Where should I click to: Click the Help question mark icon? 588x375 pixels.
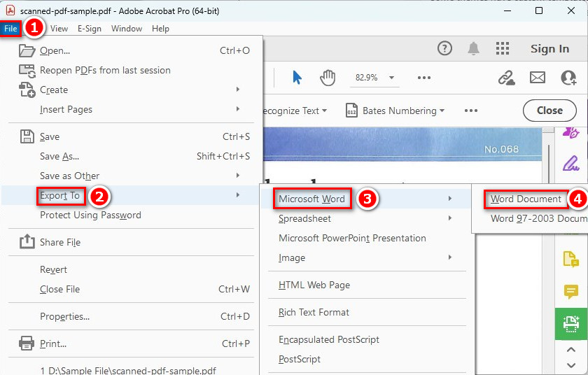(x=444, y=48)
